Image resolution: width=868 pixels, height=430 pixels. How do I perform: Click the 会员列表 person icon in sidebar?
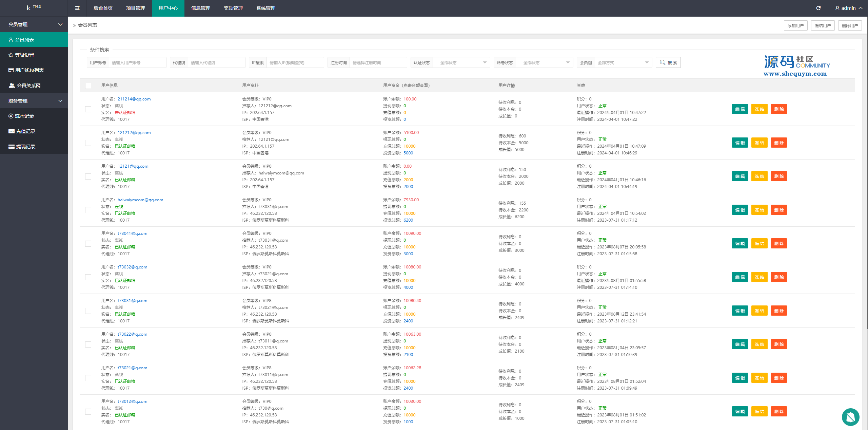pos(11,40)
